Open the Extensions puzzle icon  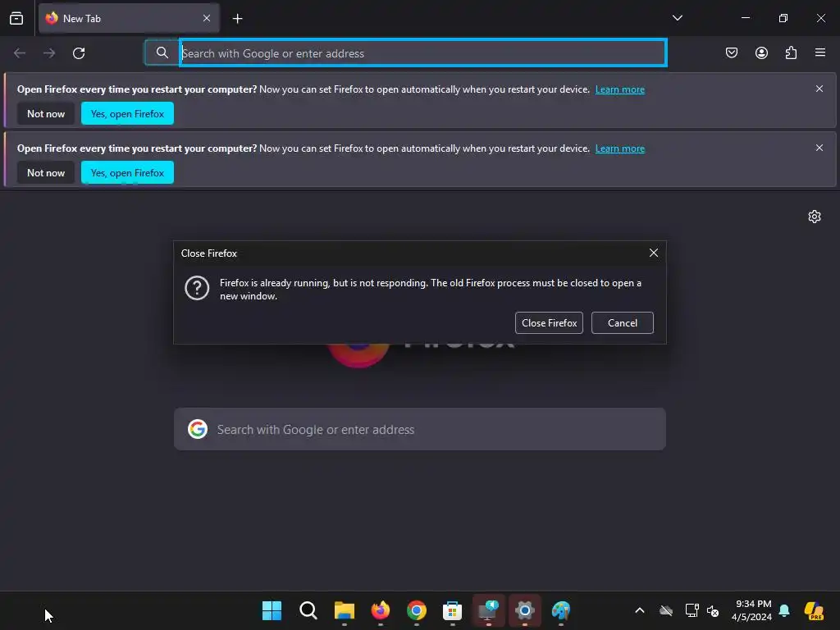point(791,52)
